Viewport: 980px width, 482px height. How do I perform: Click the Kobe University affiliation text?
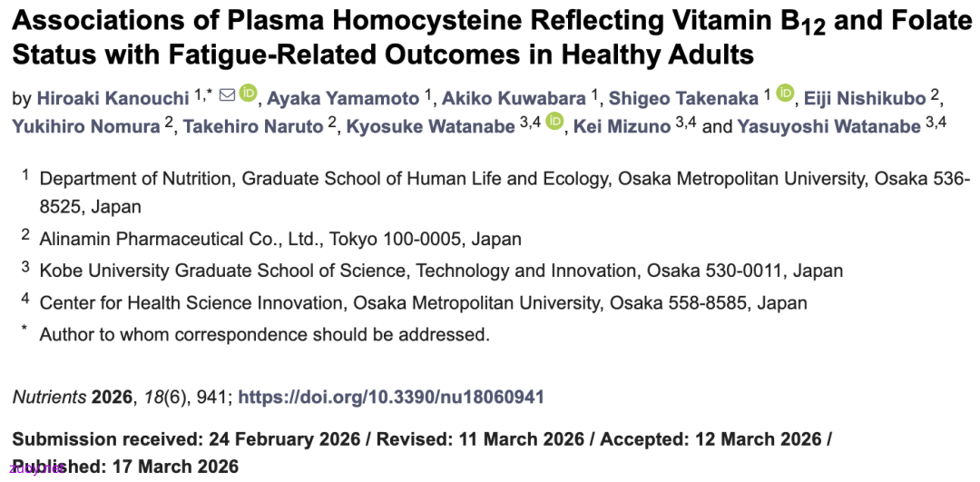coord(441,271)
